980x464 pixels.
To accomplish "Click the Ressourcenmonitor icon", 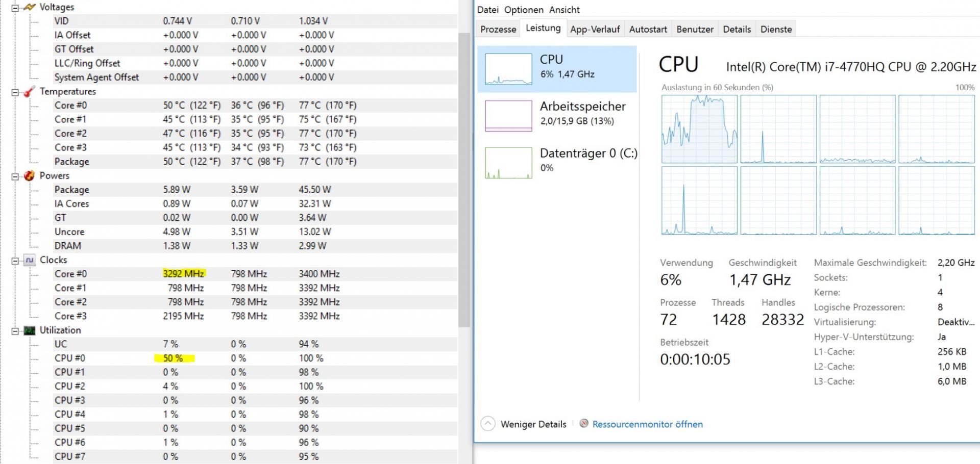I will [584, 424].
